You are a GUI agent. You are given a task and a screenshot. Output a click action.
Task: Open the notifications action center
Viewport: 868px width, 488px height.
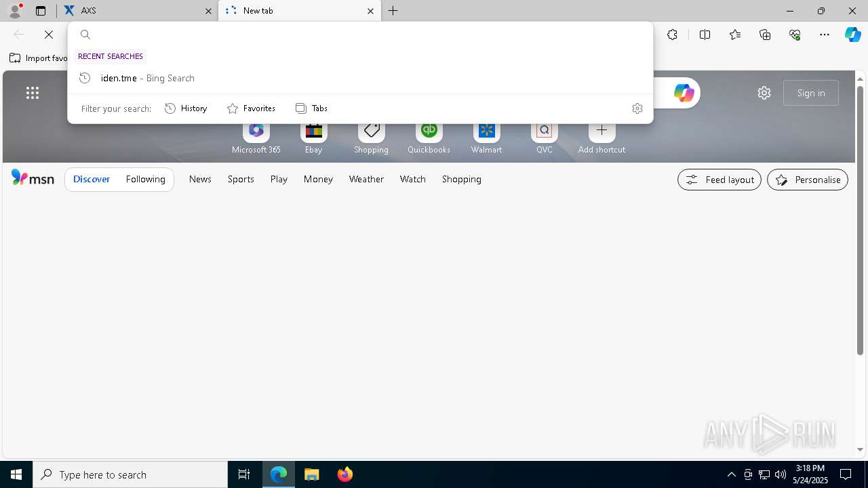click(846, 474)
